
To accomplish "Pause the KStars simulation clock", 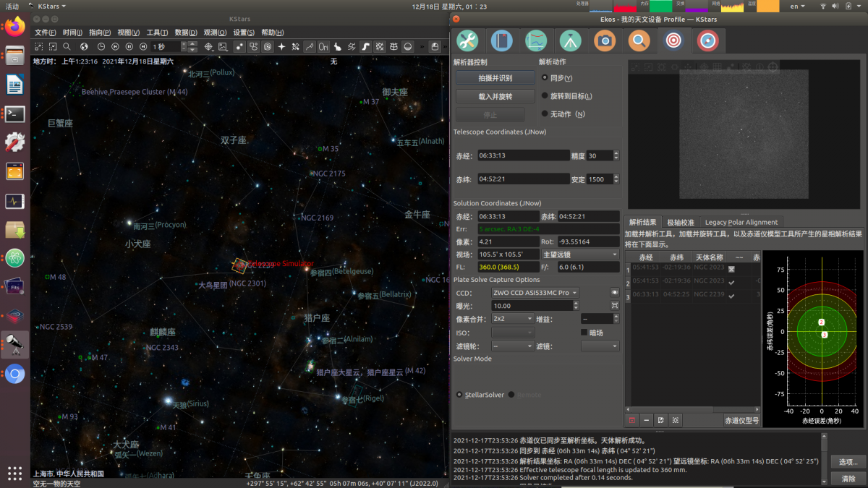I will [129, 46].
